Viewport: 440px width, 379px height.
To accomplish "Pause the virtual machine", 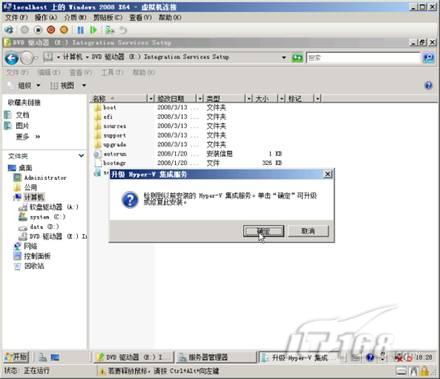I will click(x=80, y=30).
